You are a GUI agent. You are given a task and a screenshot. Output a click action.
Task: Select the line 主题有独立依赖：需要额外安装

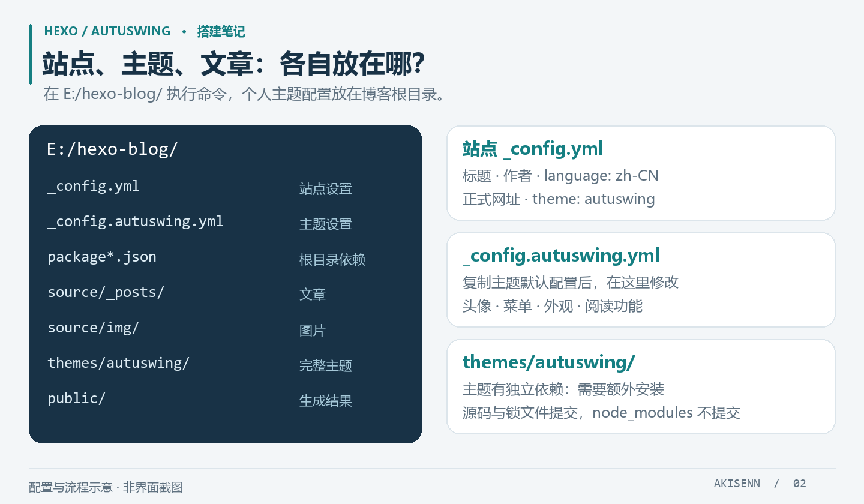tap(563, 389)
